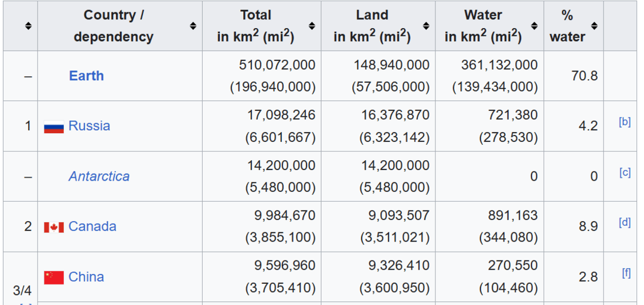The width and height of the screenshot is (644, 305).
Task: Open the Earth article link
Action: tap(86, 76)
